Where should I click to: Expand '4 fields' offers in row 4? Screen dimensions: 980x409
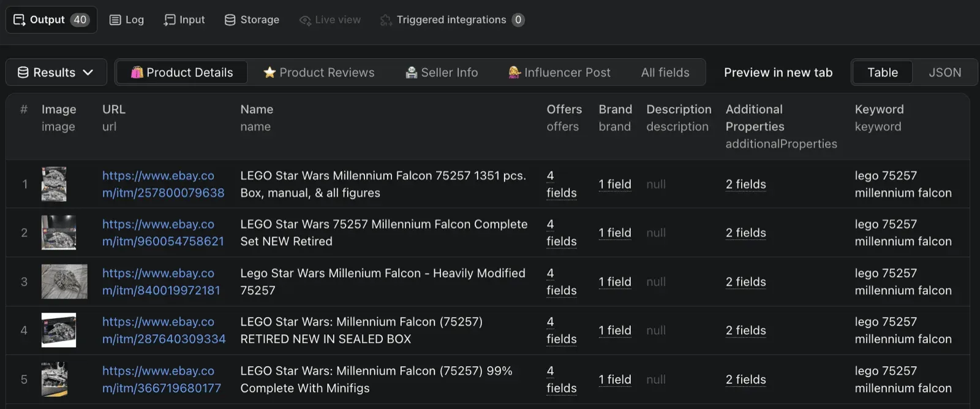click(x=562, y=330)
